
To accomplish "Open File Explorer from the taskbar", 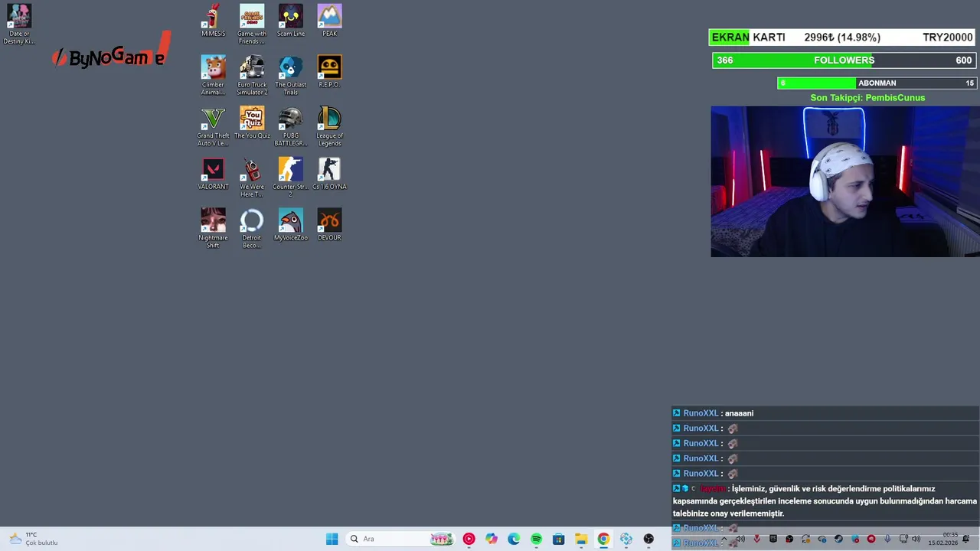I will point(581,539).
